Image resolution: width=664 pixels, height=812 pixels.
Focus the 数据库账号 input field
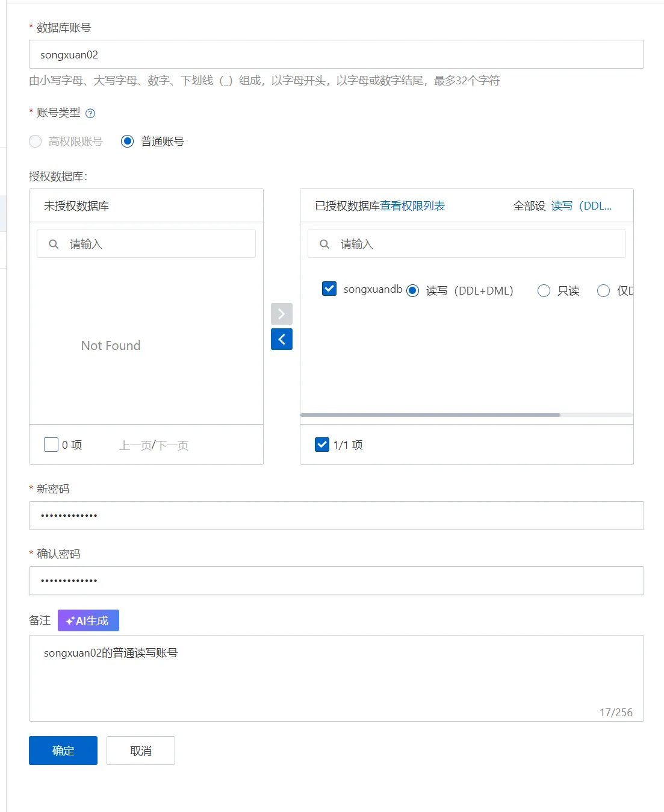[x=336, y=55]
